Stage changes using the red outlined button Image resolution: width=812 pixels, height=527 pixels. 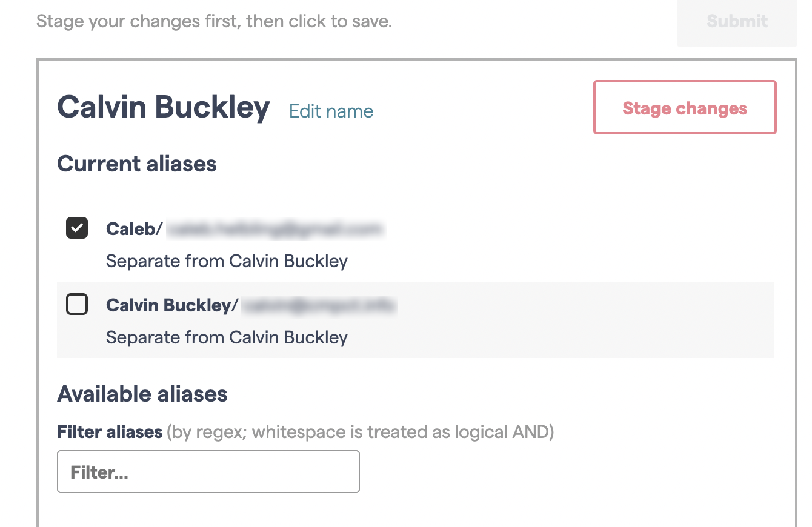(x=684, y=107)
